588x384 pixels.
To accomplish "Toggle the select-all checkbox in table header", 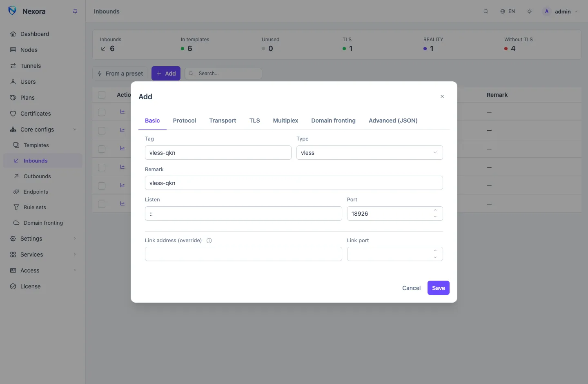I will tap(102, 95).
